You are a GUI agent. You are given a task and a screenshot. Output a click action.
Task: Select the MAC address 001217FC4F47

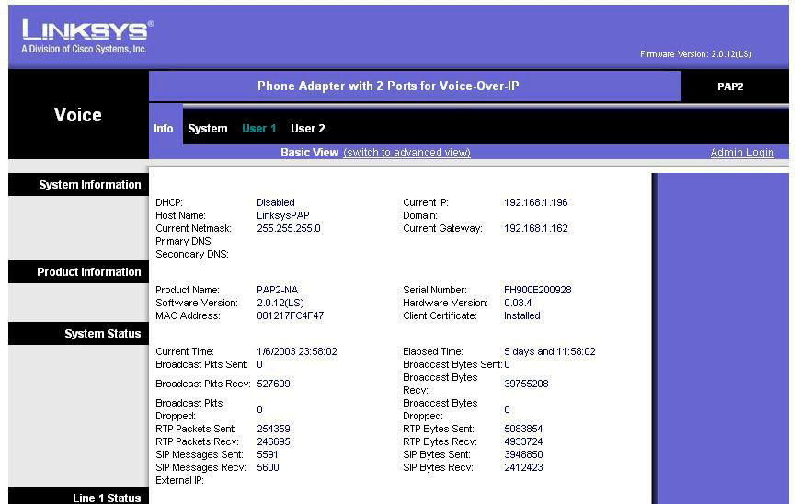pos(290,316)
